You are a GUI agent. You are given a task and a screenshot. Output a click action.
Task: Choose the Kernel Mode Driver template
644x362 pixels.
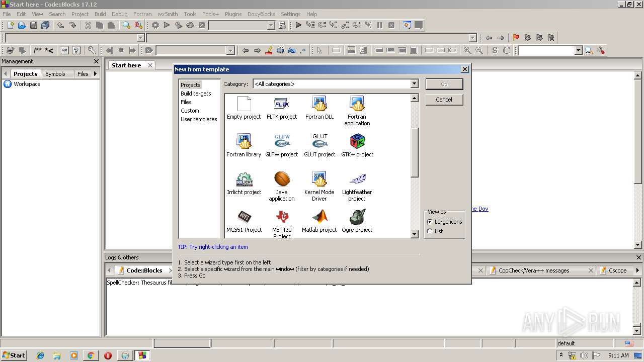click(319, 187)
